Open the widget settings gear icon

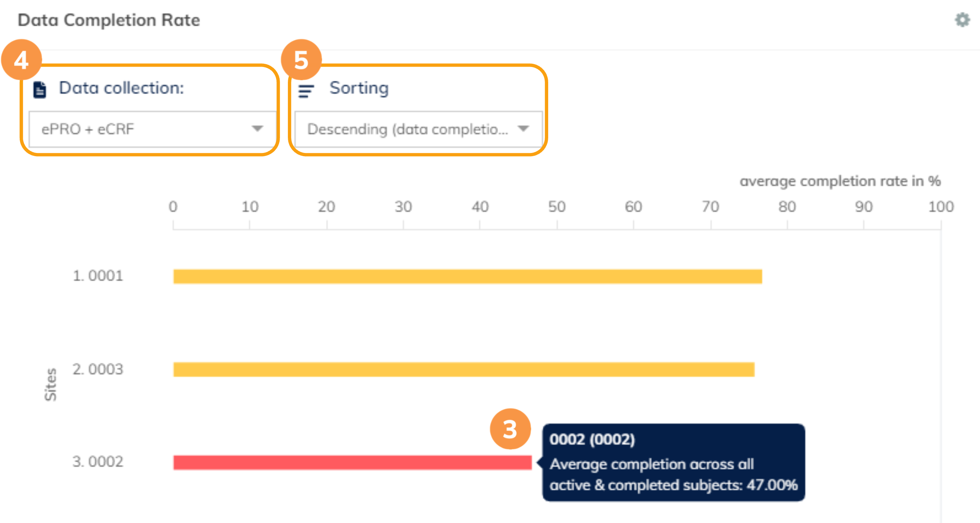tap(962, 20)
